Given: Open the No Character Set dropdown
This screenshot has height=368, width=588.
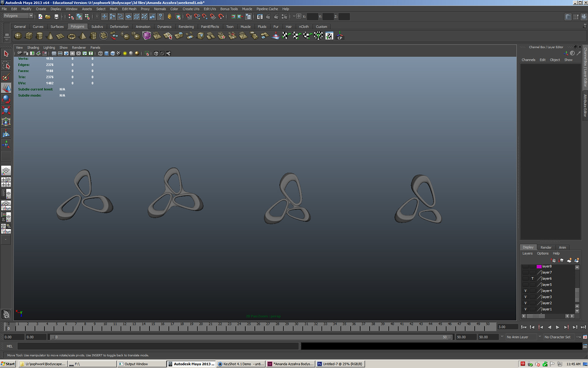Looking at the screenshot, I should (540, 337).
